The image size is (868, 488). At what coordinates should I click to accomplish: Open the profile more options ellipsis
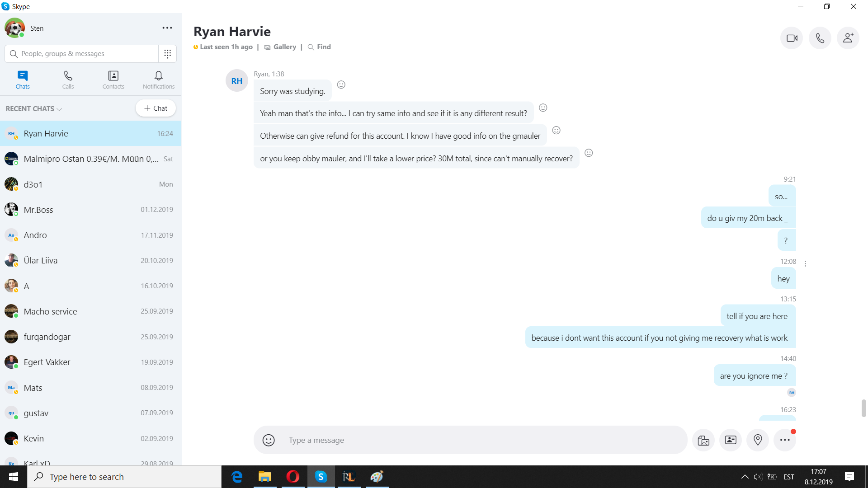coord(167,28)
